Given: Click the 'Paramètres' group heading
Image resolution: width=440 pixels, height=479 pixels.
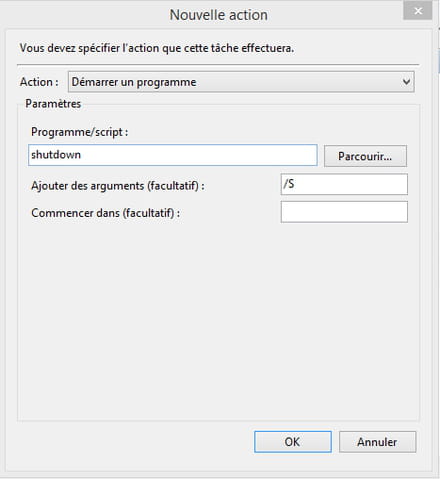Looking at the screenshot, I should pos(53,104).
